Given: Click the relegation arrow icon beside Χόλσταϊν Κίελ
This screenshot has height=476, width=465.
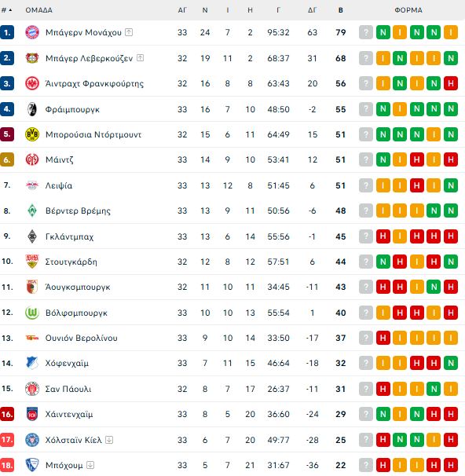Looking at the screenshot, I should coord(109,440).
